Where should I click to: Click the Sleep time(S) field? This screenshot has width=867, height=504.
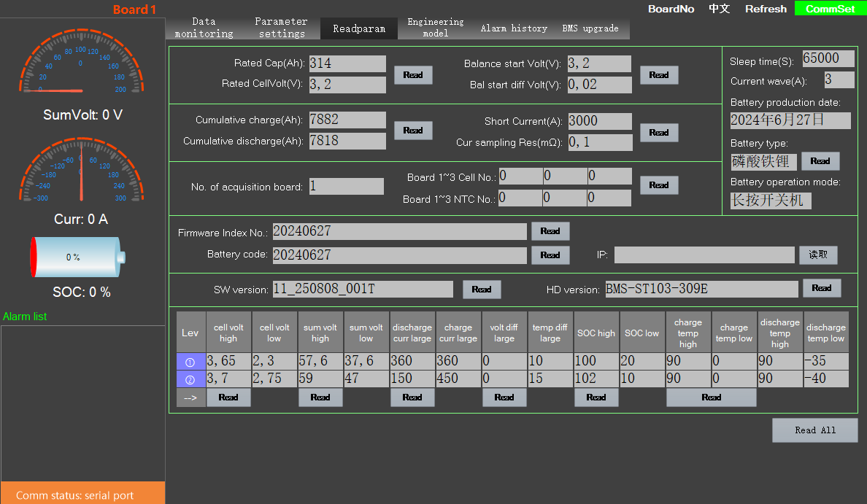(x=828, y=58)
